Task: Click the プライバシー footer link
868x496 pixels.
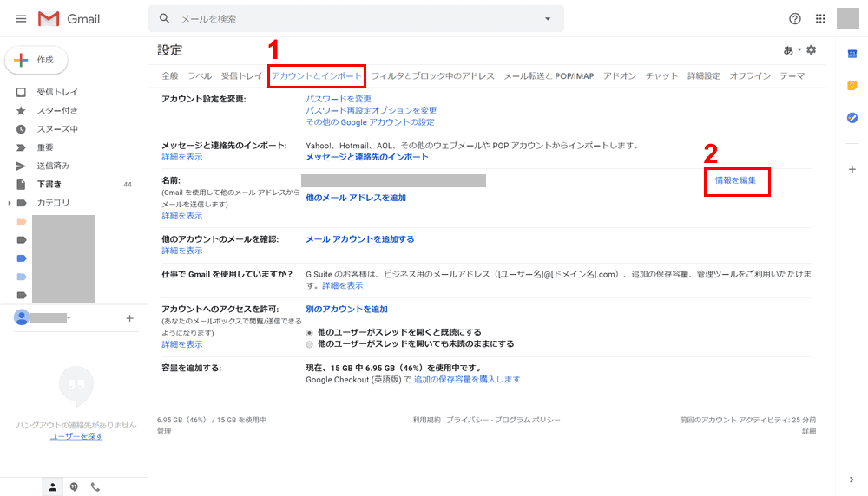Action: tap(468, 420)
